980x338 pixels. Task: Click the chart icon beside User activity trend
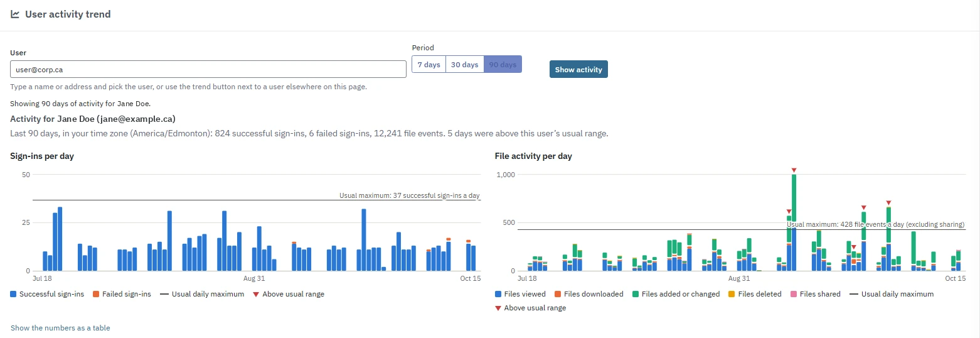[15, 14]
